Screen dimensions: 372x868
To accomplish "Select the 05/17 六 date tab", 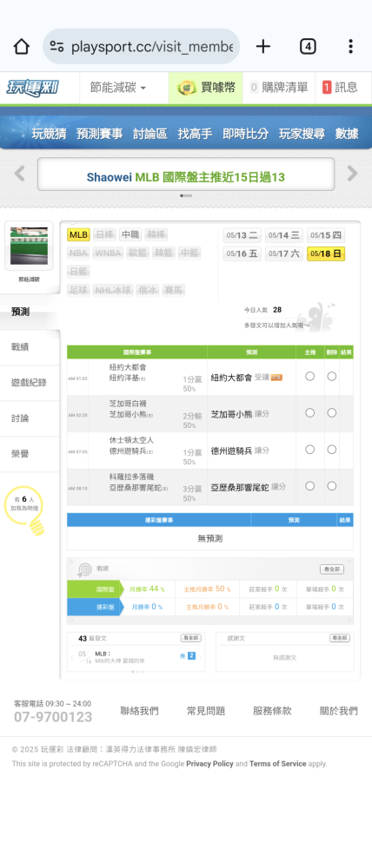I will pos(284,254).
